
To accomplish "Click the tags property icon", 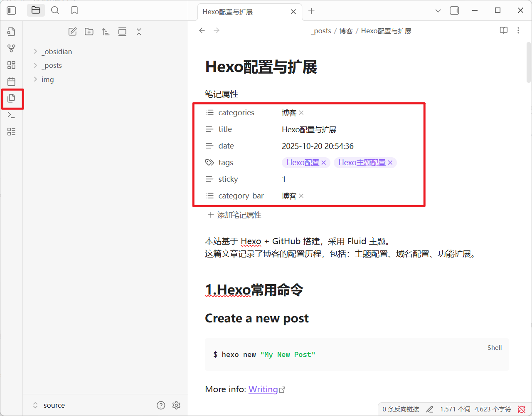I will click(209, 163).
